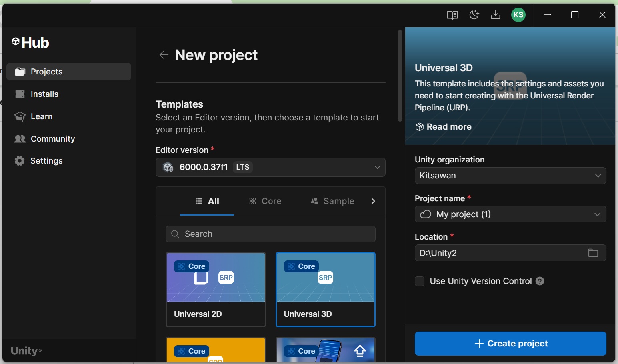Browse location using the folder icon
The width and height of the screenshot is (618, 364).
click(x=593, y=253)
